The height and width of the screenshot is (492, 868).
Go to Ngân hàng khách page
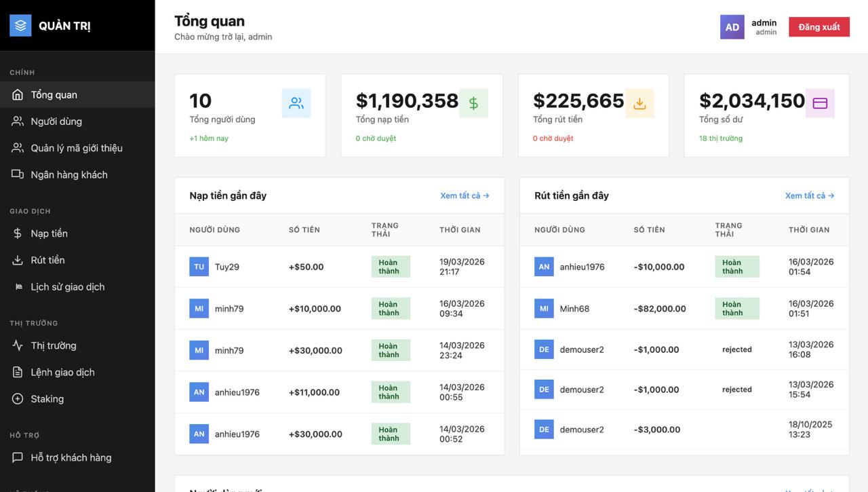point(69,174)
